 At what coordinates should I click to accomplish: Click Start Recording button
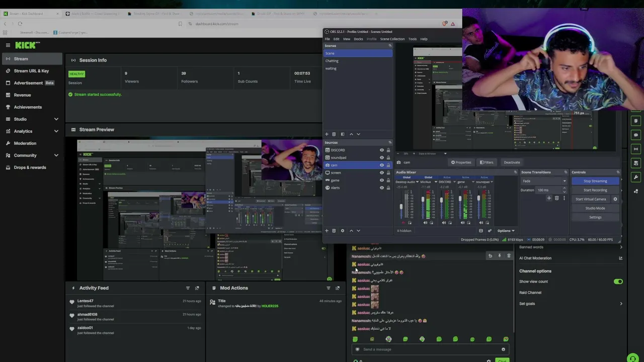point(595,190)
